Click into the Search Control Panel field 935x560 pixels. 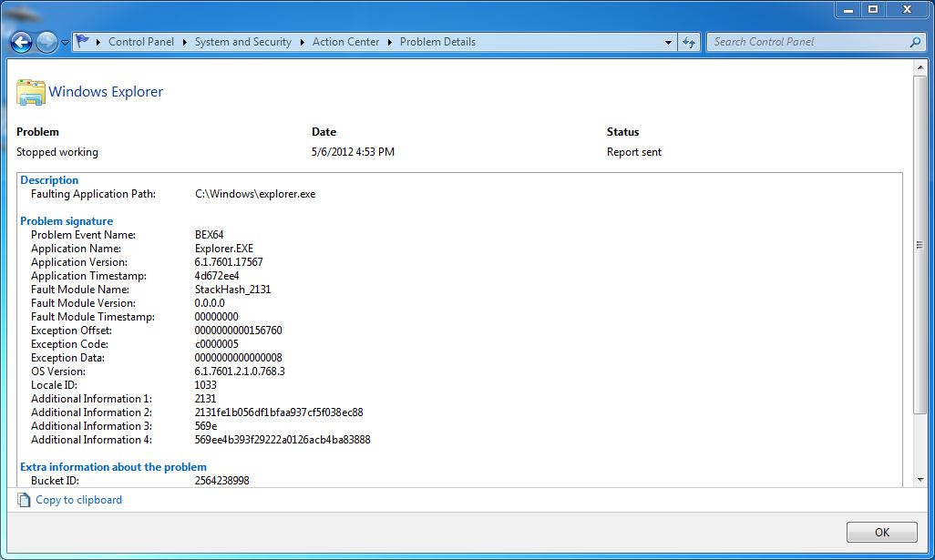pos(807,42)
